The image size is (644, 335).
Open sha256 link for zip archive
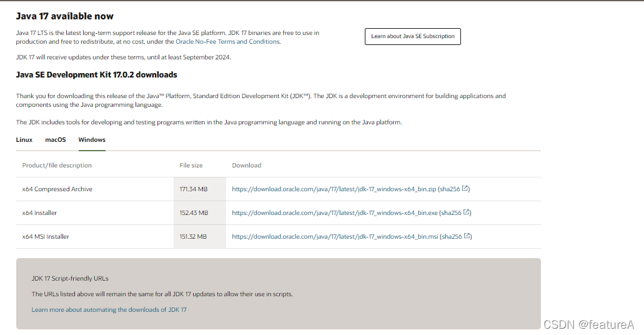point(450,189)
